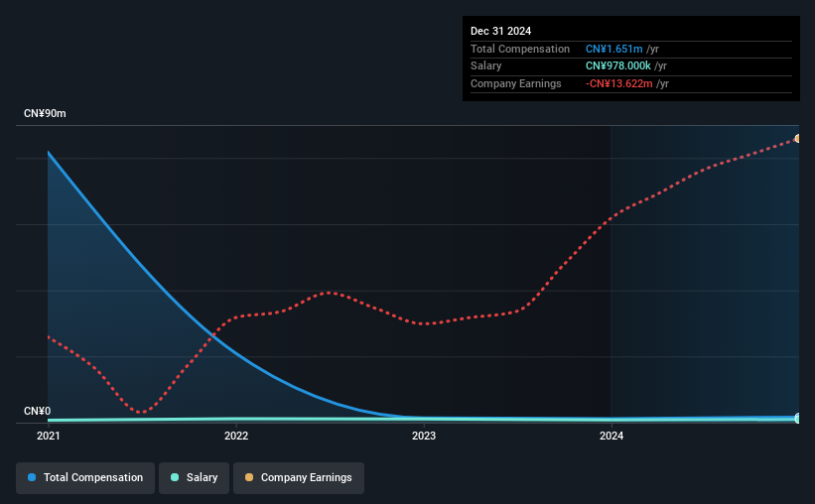Click the Salary label in tooltip
The image size is (815, 504).
(486, 66)
